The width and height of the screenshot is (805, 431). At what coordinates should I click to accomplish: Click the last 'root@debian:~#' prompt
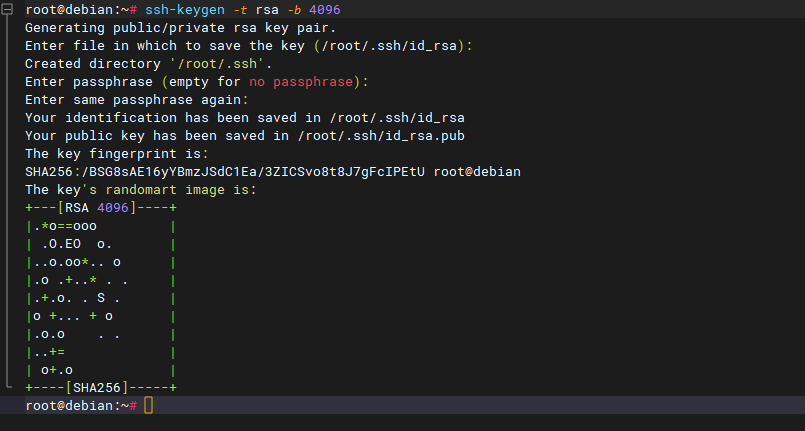coord(81,405)
